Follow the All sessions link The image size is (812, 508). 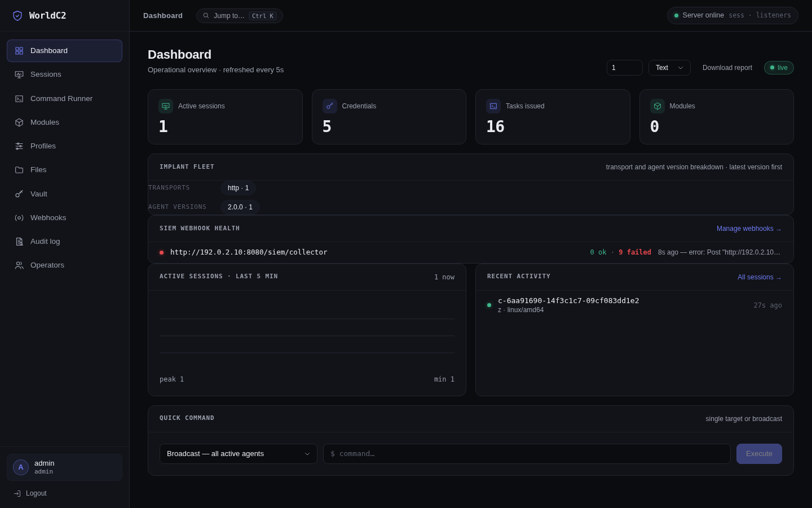click(760, 277)
